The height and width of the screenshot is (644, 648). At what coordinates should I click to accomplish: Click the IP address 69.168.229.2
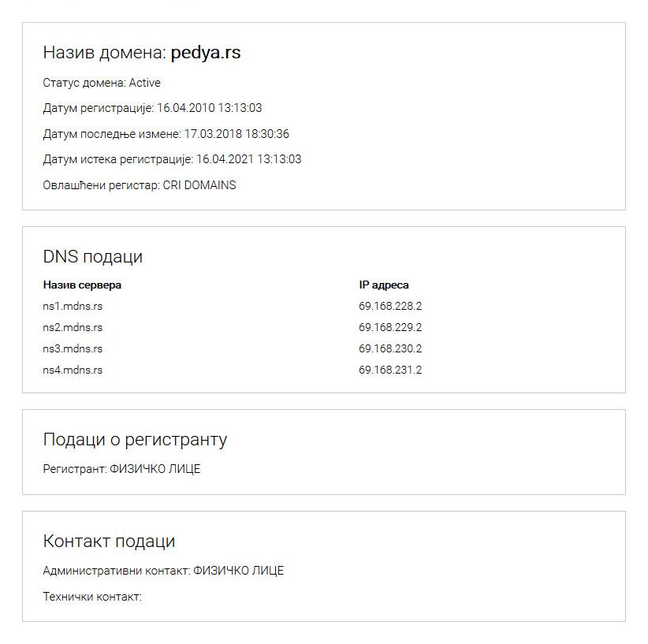[390, 328]
